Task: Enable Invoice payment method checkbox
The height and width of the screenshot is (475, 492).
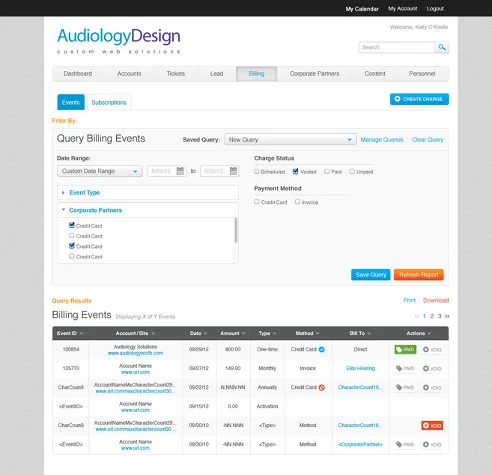Action: [297, 202]
